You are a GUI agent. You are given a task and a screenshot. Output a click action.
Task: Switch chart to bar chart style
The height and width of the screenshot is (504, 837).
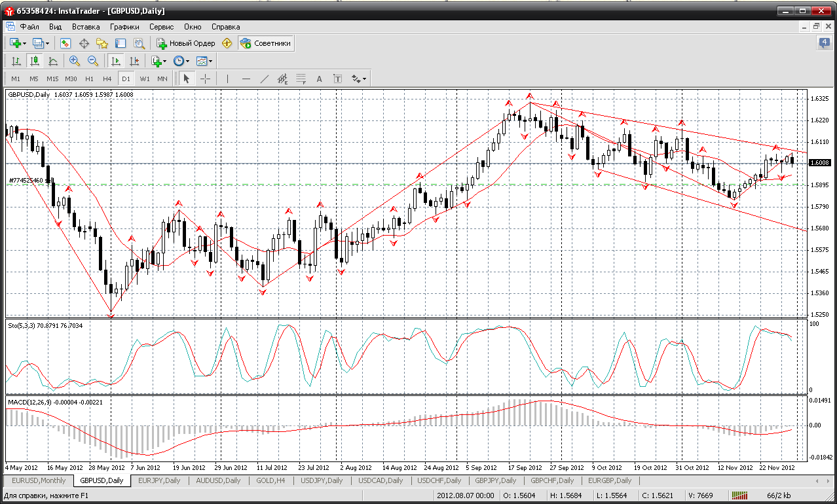16,61
